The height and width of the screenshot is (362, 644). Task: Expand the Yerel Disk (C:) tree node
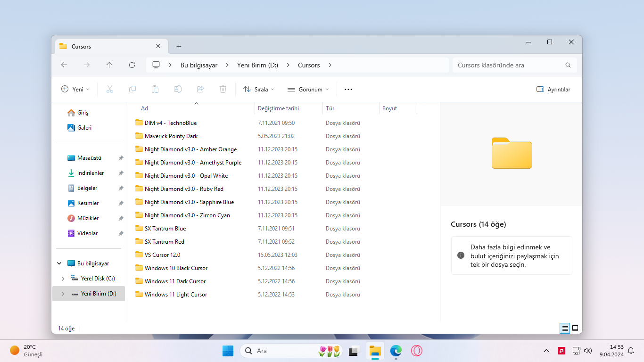63,279
